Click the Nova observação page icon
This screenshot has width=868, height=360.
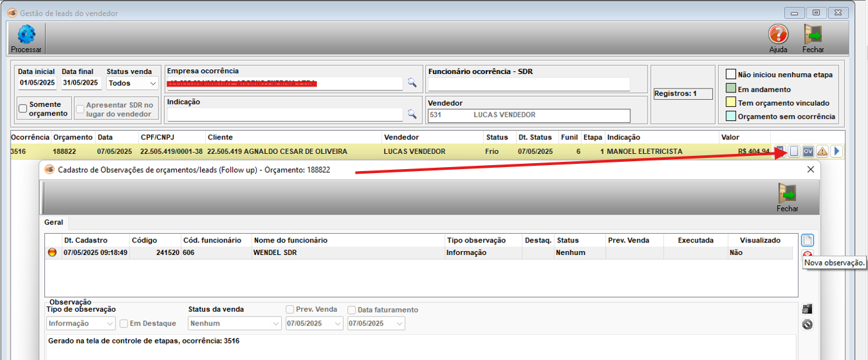(807, 240)
